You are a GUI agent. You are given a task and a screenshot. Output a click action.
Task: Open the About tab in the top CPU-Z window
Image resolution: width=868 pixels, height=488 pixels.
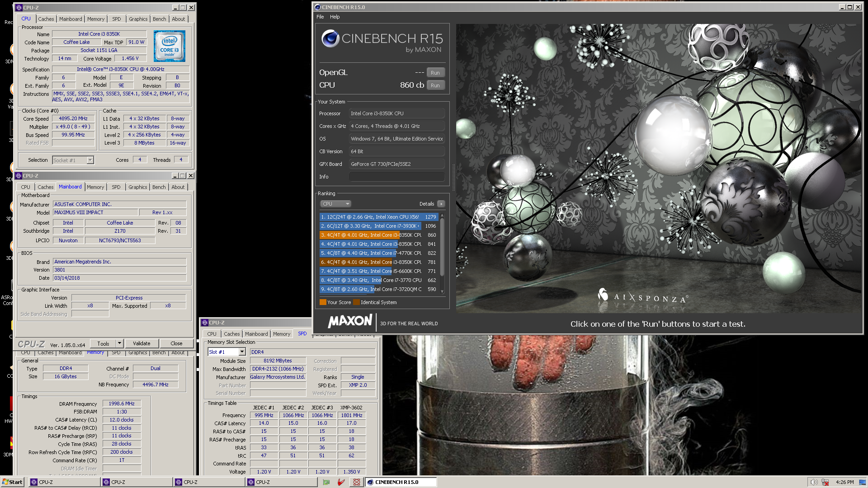click(178, 19)
